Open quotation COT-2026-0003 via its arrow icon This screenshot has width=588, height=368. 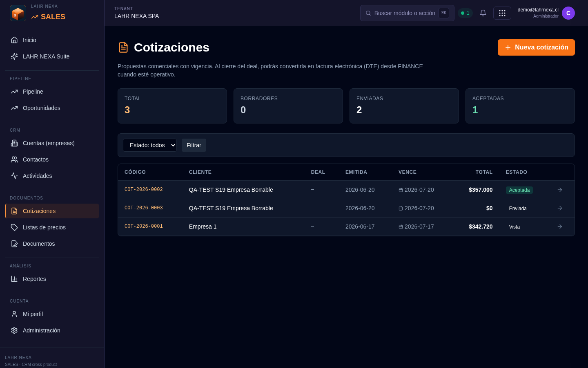click(x=560, y=208)
